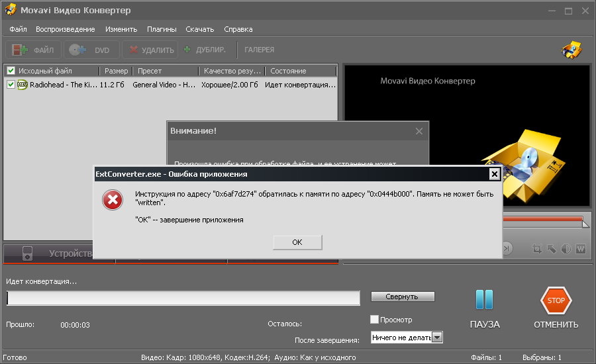Click the Справка menu
596x364 pixels.
point(238,29)
